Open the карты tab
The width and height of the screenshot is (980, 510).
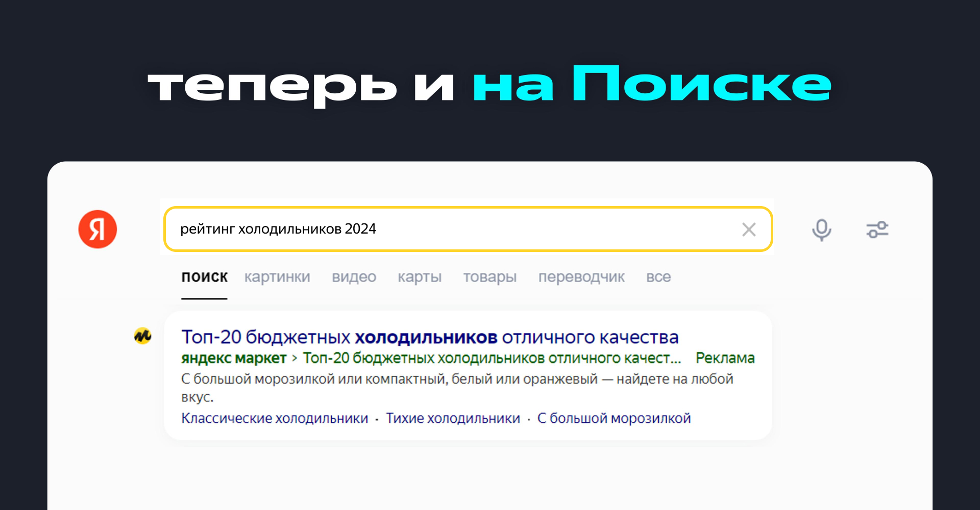click(x=420, y=277)
